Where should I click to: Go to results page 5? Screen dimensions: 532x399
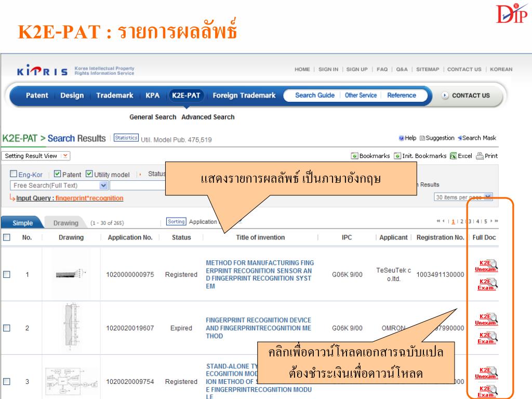486,221
